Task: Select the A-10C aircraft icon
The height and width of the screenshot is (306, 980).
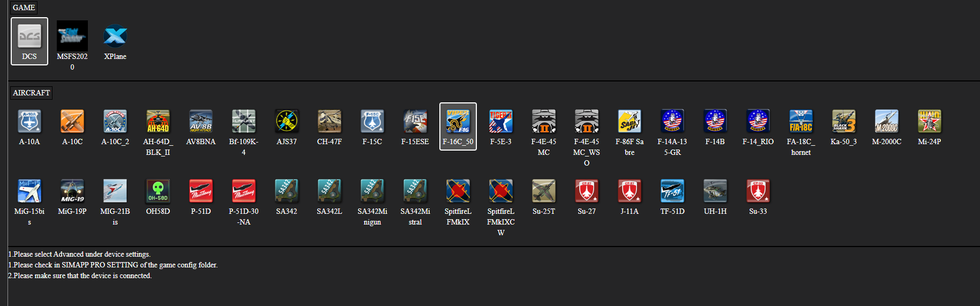Action: 72,121
